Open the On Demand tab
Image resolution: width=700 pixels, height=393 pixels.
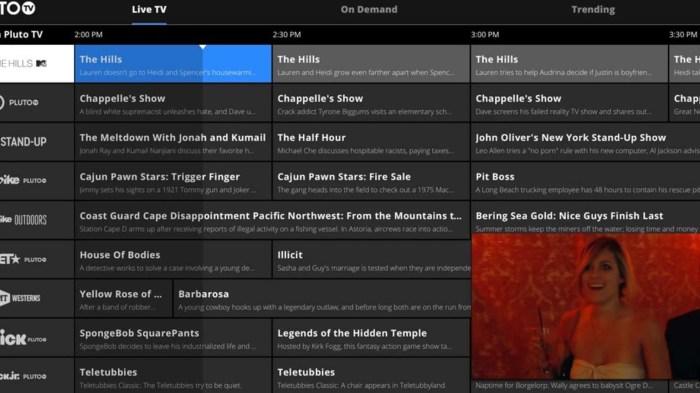coord(369,9)
